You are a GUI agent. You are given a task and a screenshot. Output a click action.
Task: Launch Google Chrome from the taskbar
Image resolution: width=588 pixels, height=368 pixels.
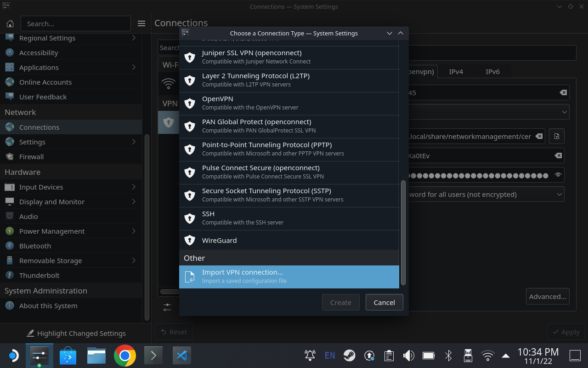125,356
